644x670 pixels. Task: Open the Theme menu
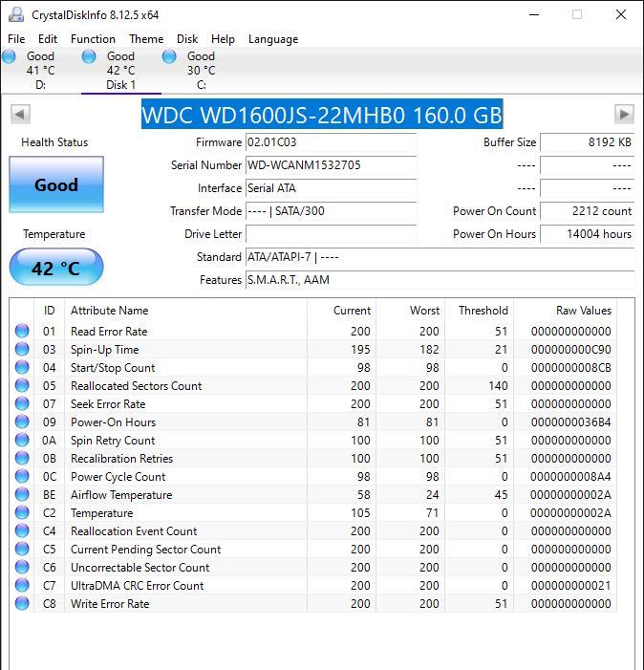click(x=146, y=39)
